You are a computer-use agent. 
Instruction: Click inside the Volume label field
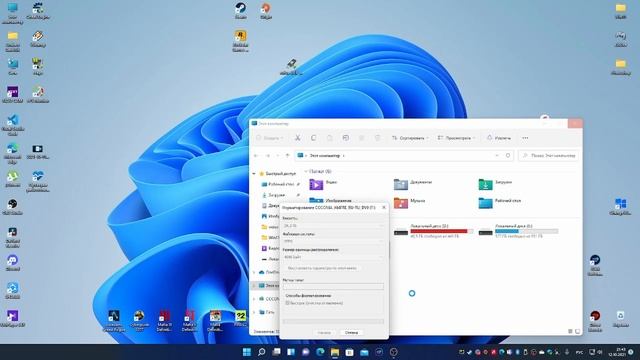(333, 287)
